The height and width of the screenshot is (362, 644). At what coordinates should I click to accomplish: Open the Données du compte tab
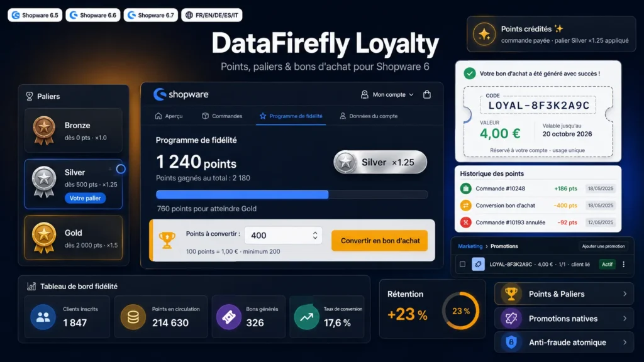pyautogui.click(x=369, y=116)
